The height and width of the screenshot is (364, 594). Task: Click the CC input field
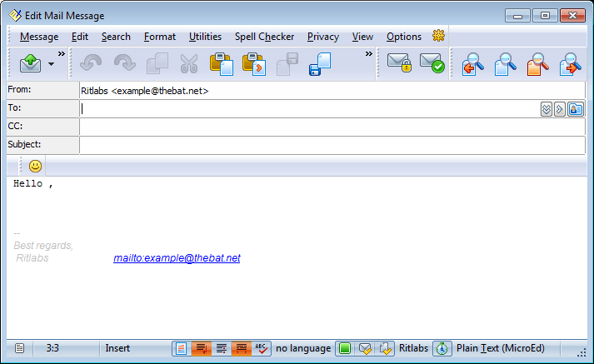pyautogui.click(x=332, y=127)
